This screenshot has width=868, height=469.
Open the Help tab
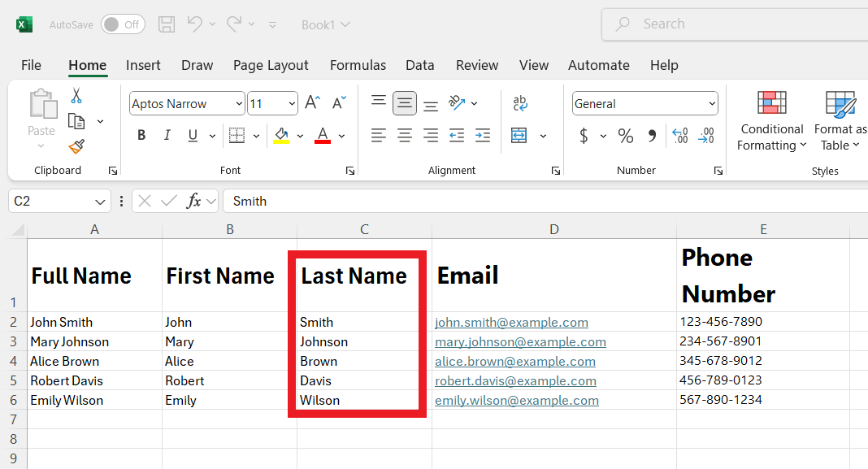point(664,65)
